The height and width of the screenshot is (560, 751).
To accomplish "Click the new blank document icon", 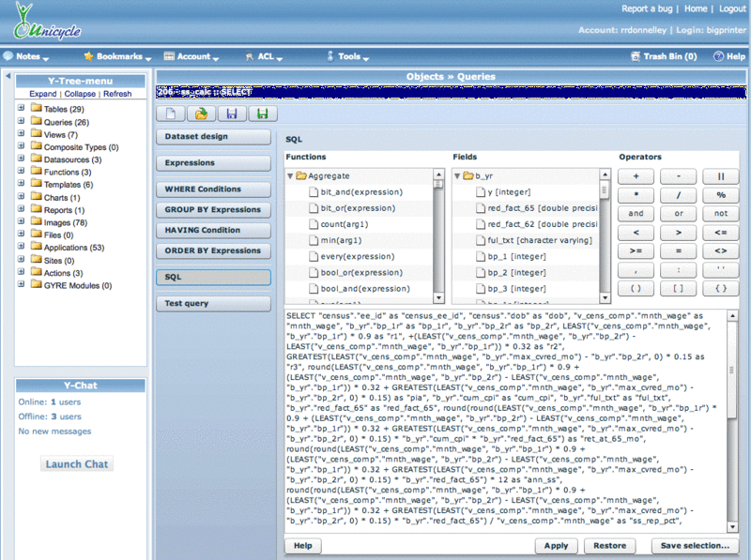I will pos(171,114).
